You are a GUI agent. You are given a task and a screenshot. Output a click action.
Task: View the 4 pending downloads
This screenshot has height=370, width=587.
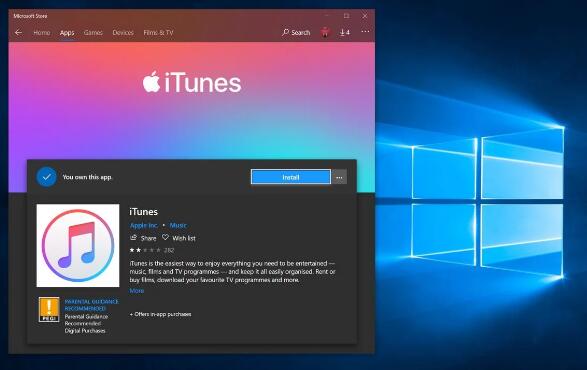(x=345, y=33)
